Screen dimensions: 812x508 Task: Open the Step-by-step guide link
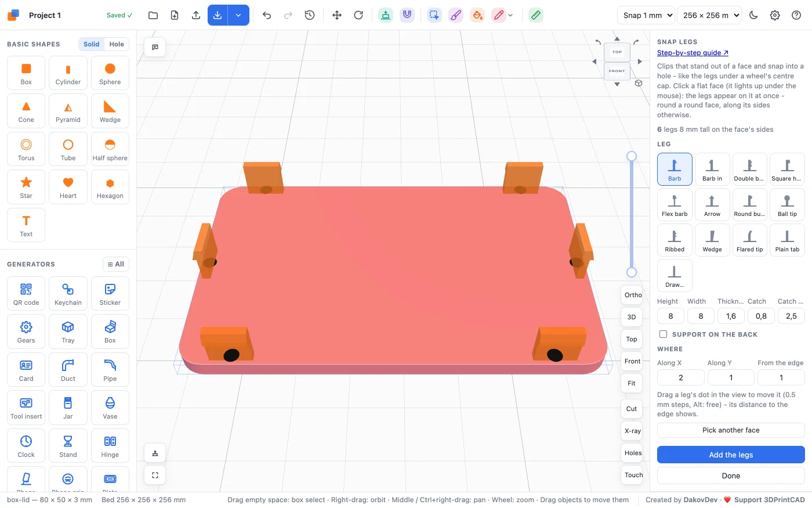(x=693, y=53)
